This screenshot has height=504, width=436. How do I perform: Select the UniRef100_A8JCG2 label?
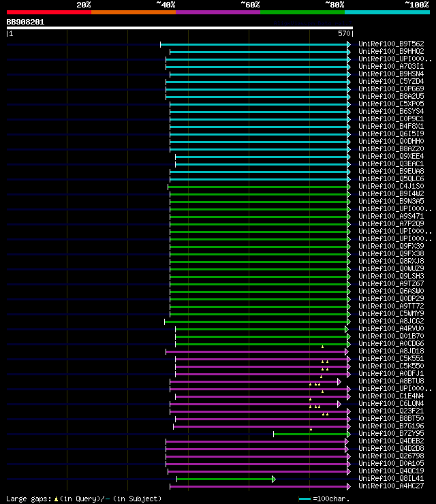[x=391, y=321]
